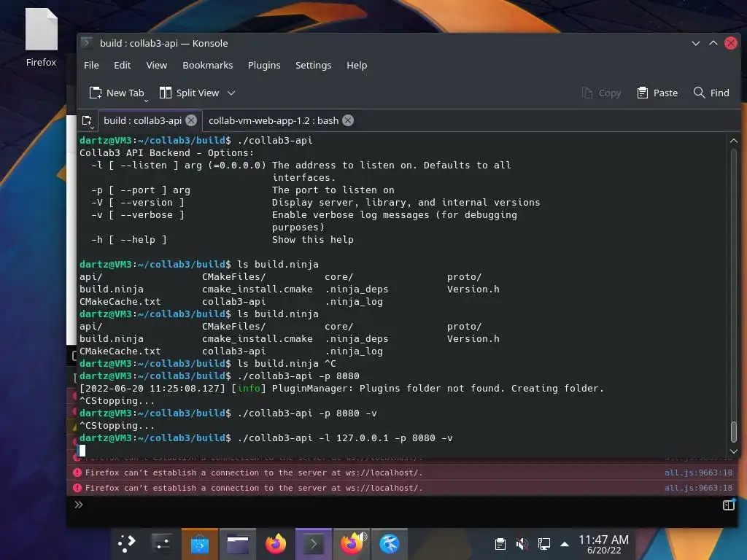Click the Firefox console input line
The image size is (747, 560).
click(400, 505)
